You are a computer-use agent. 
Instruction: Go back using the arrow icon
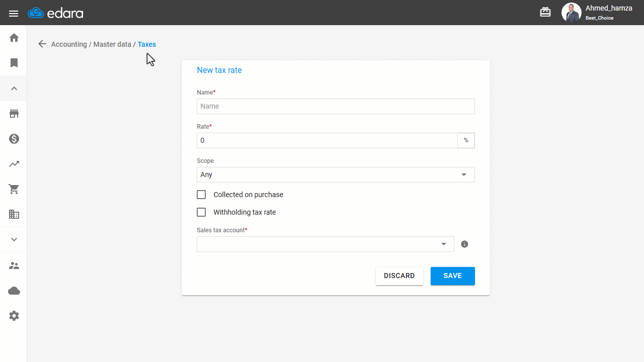pyautogui.click(x=42, y=44)
